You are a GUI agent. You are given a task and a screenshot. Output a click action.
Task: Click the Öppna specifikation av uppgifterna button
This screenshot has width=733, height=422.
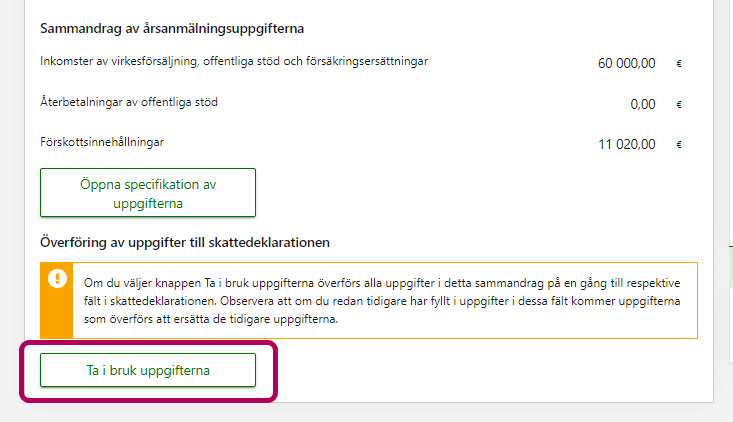[148, 193]
